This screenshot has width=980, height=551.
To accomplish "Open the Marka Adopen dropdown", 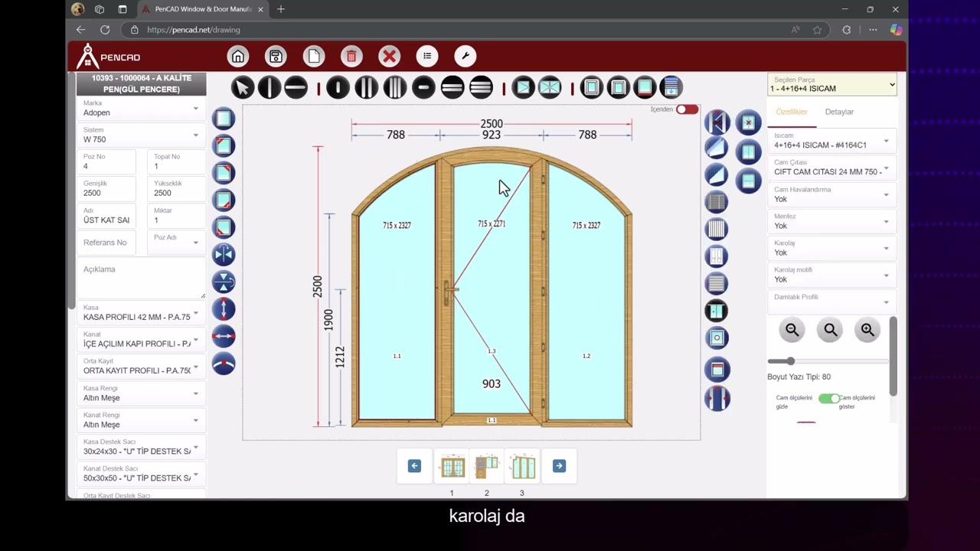I will [141, 109].
